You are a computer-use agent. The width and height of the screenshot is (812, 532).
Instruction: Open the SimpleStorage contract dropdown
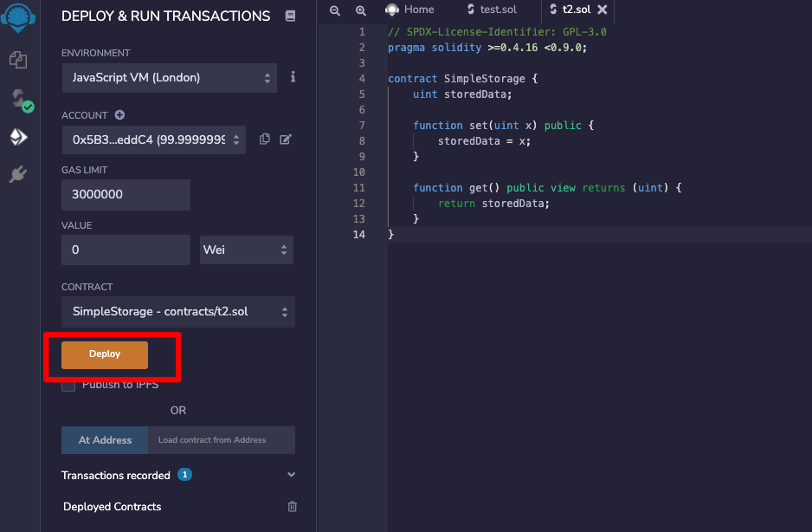(178, 312)
